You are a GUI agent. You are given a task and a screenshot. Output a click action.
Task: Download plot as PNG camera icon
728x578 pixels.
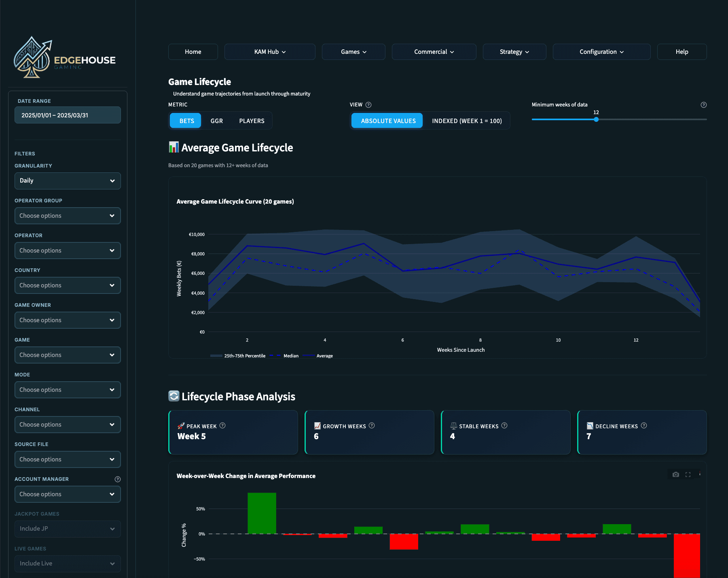coord(675,474)
